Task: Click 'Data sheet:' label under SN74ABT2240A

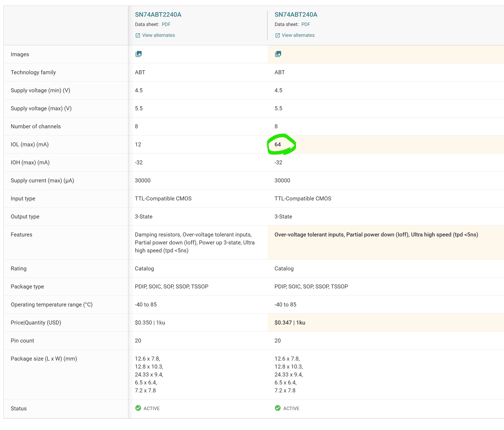Action: click(x=147, y=24)
